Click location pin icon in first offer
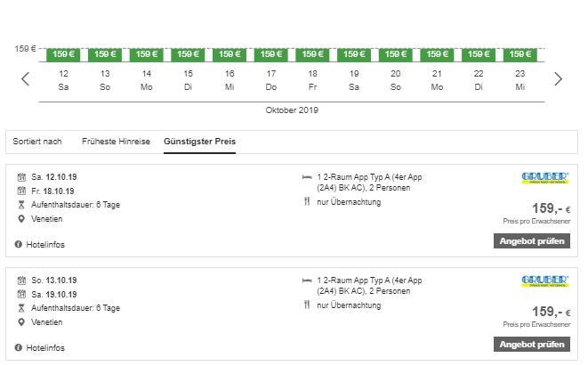Image resolution: width=588 pixels, height=366 pixels. [x=20, y=219]
